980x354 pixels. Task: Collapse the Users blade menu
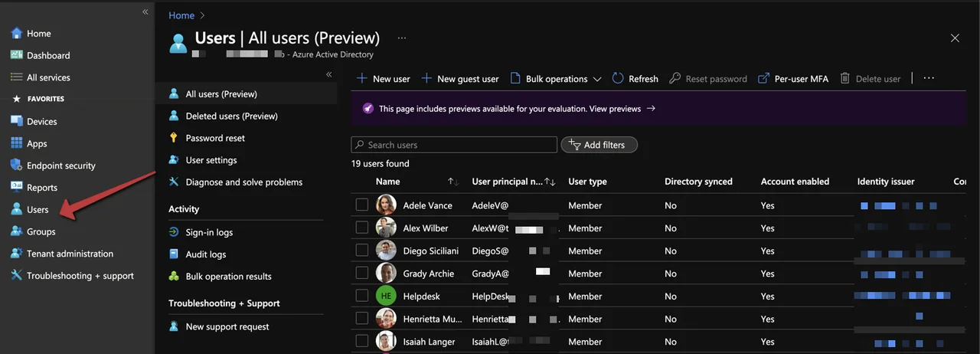pos(329,74)
